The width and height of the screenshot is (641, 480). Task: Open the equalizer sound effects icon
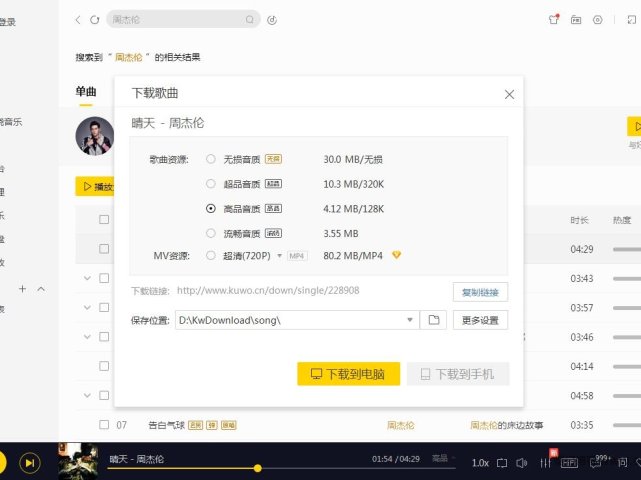tap(545, 463)
